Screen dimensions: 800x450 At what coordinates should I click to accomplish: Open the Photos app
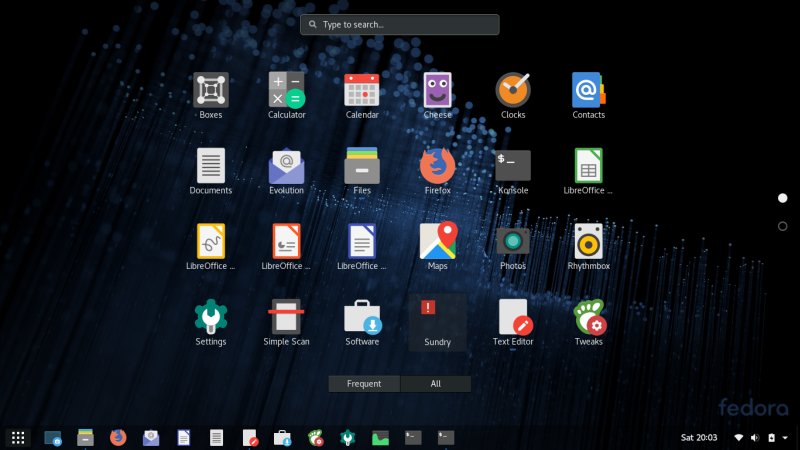513,247
